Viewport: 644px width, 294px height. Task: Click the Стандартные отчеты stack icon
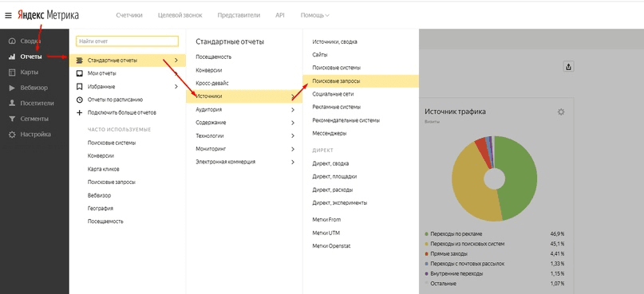click(x=80, y=61)
